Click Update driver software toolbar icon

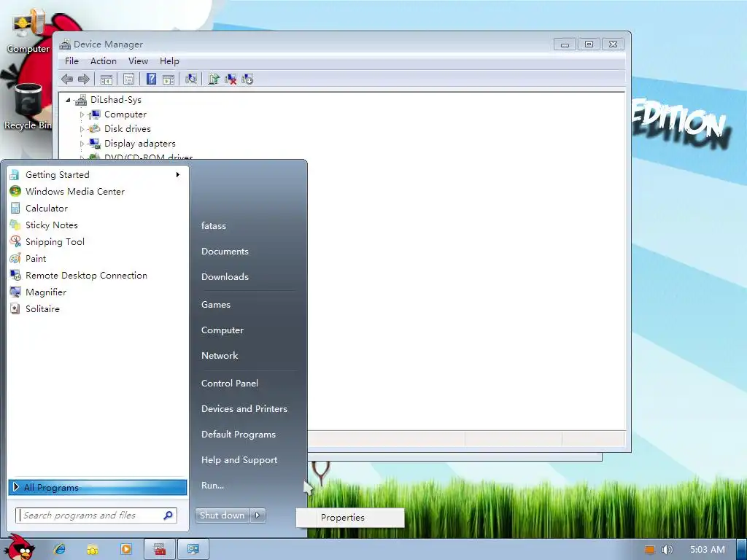214,79
